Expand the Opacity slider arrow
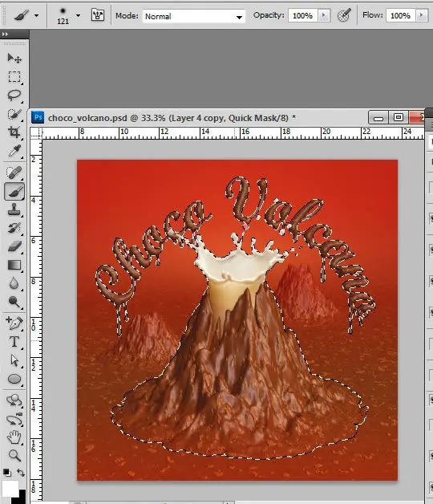The width and height of the screenshot is (433, 504). pyautogui.click(x=324, y=15)
